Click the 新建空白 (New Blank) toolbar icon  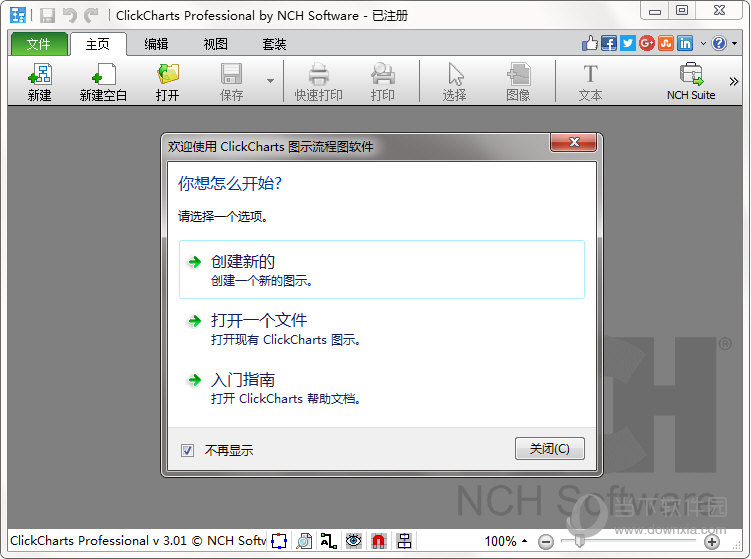click(x=103, y=81)
